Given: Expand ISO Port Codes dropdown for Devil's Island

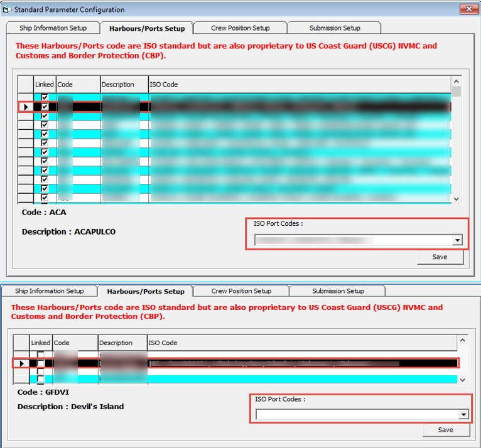Looking at the screenshot, I should 463,415.
